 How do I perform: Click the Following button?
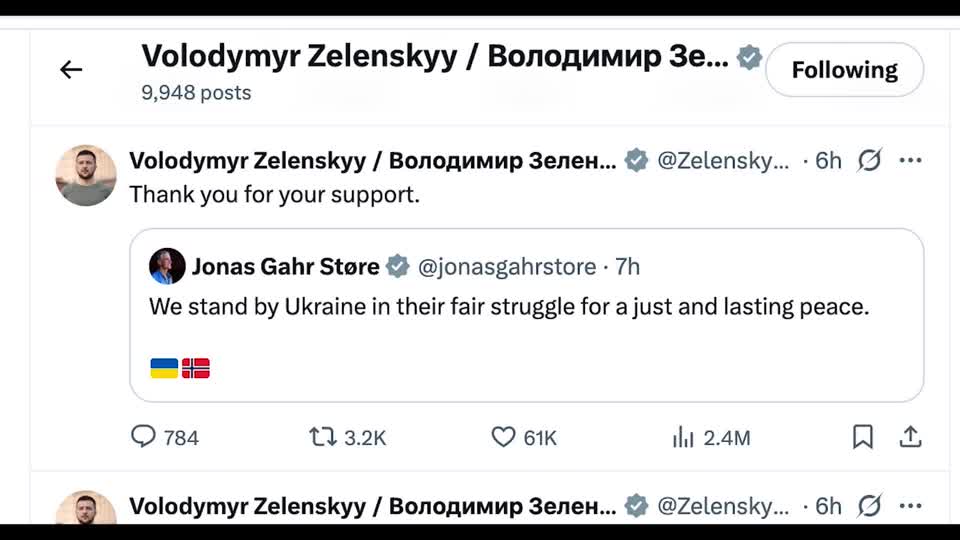844,70
